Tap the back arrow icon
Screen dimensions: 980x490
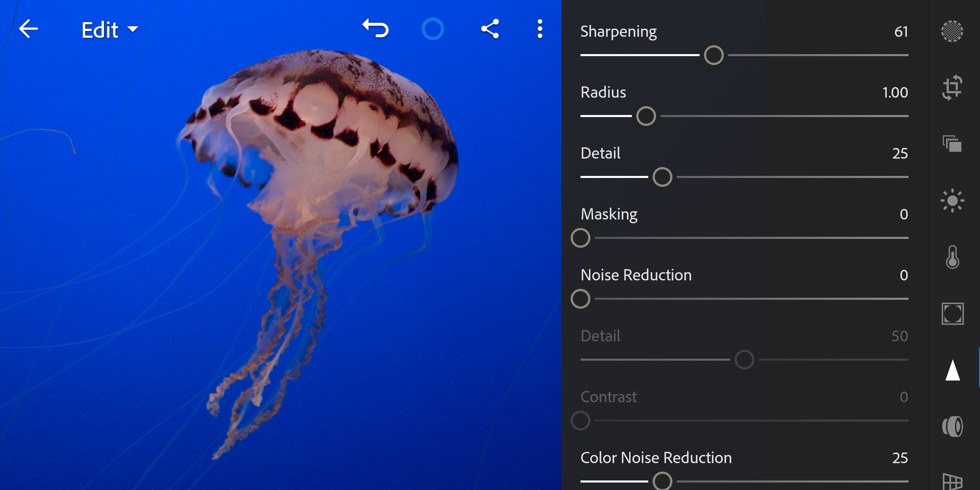tap(29, 29)
